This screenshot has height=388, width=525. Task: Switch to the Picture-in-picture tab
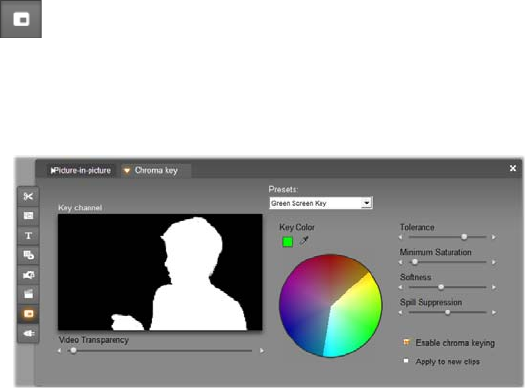click(80, 170)
